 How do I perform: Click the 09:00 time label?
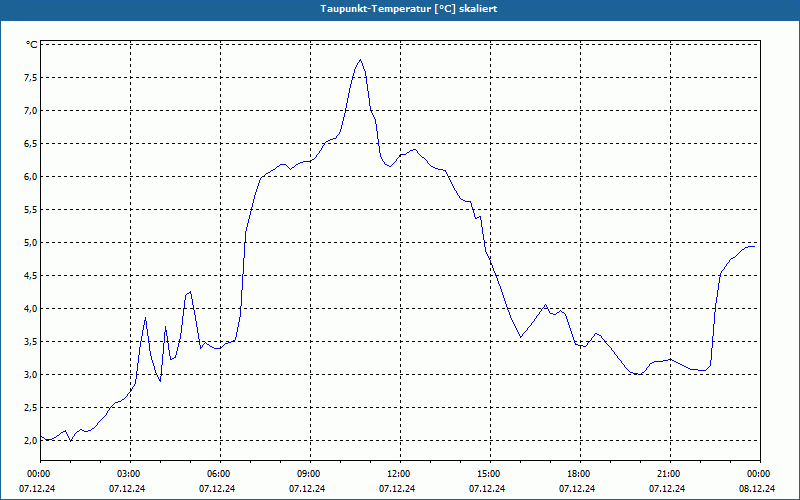(310, 474)
